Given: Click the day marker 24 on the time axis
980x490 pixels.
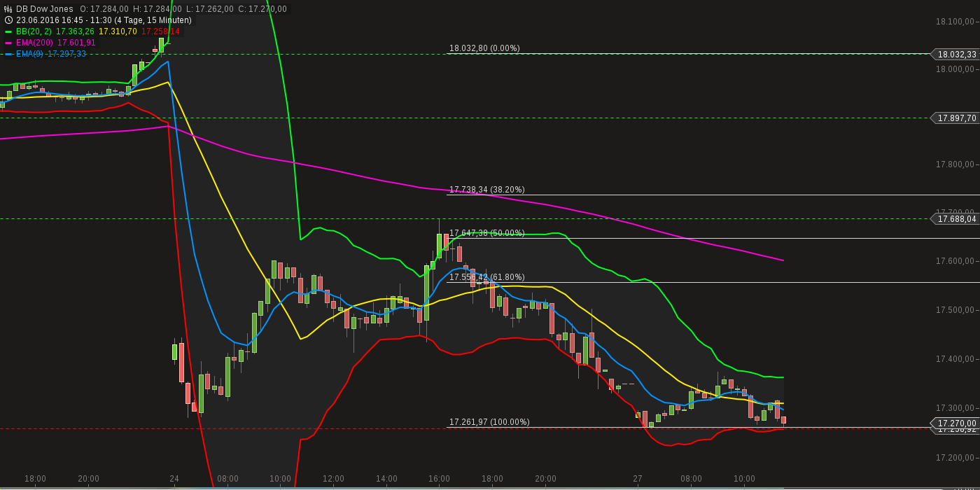Looking at the screenshot, I should pos(174,479).
